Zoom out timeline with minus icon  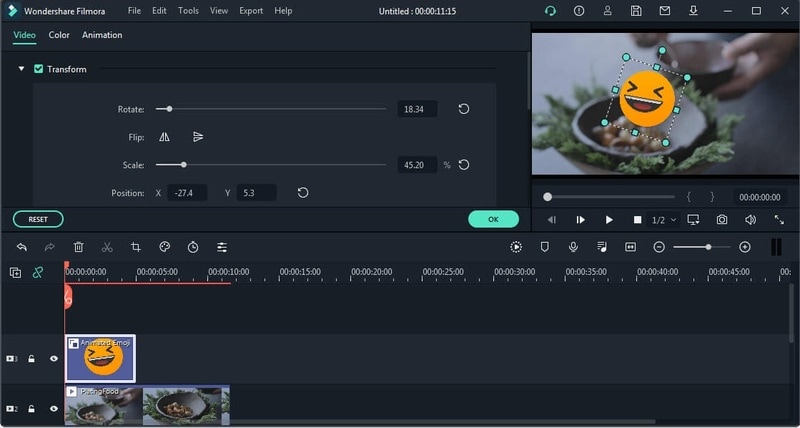(x=659, y=247)
